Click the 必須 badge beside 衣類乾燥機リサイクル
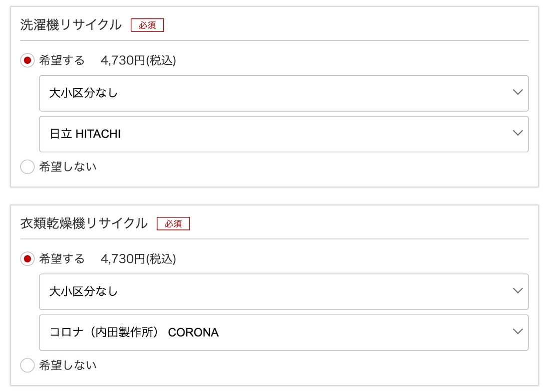The height and width of the screenshot is (392, 549). 173,224
